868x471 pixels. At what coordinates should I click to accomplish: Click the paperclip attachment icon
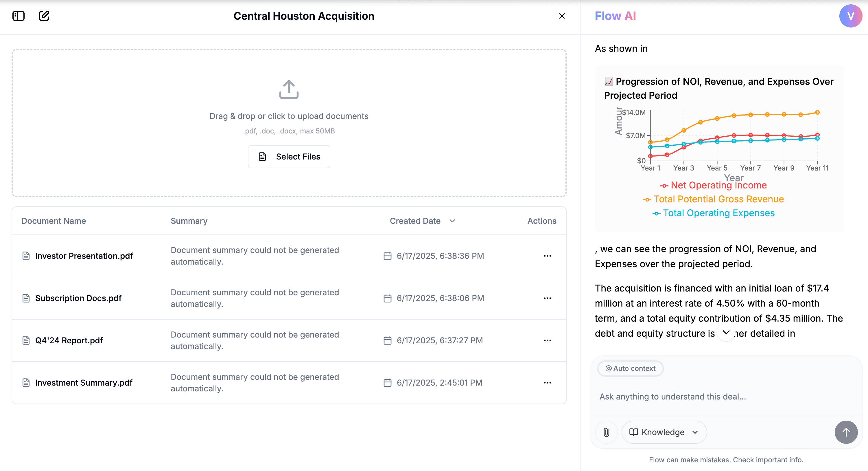click(x=606, y=432)
